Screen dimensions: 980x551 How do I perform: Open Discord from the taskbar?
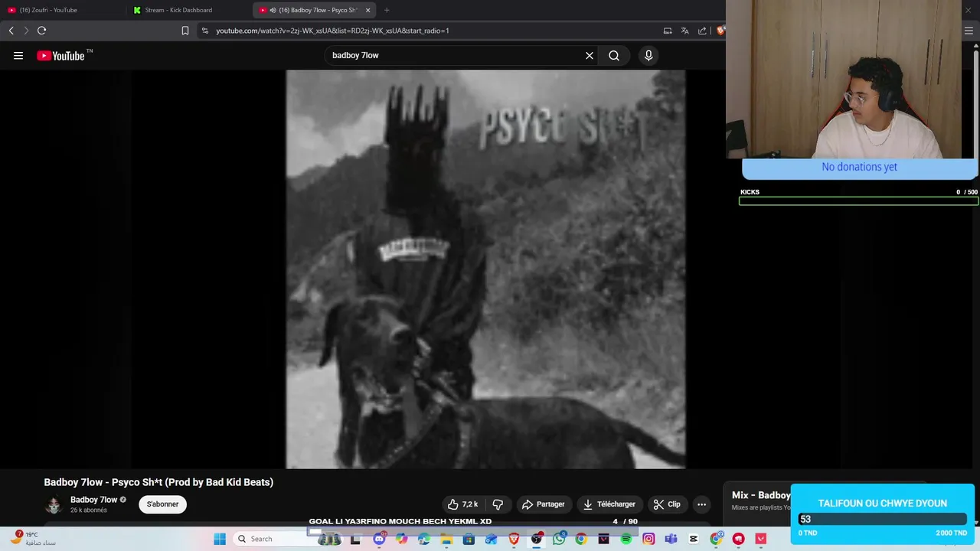pos(379,539)
